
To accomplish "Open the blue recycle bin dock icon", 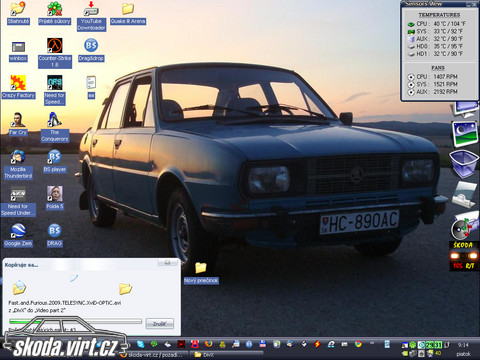I will coord(464,163).
